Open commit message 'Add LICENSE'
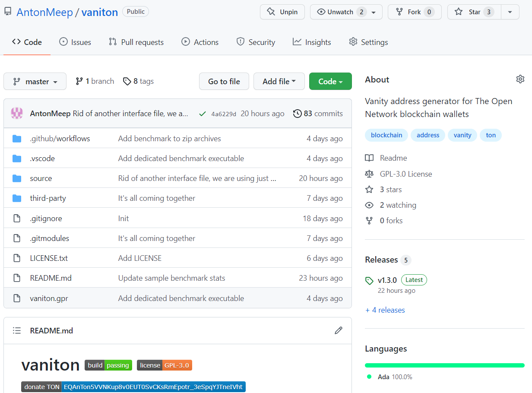 click(x=140, y=258)
